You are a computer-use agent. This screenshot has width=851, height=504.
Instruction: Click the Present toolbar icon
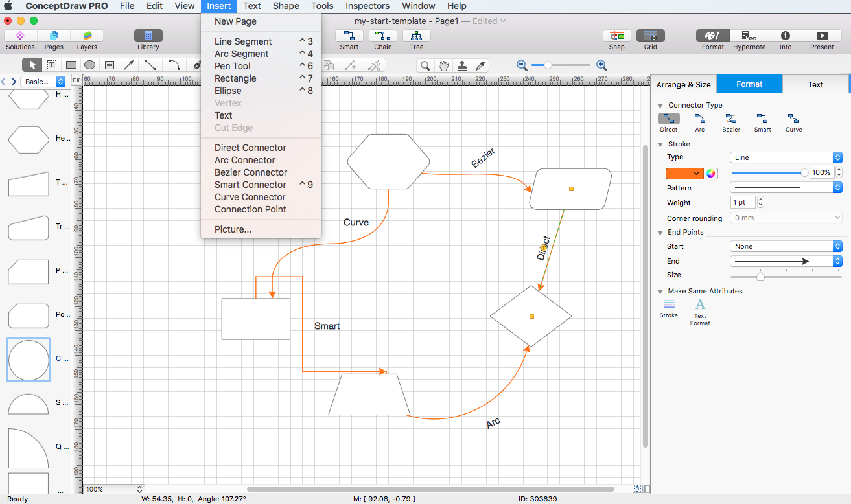[x=822, y=36]
